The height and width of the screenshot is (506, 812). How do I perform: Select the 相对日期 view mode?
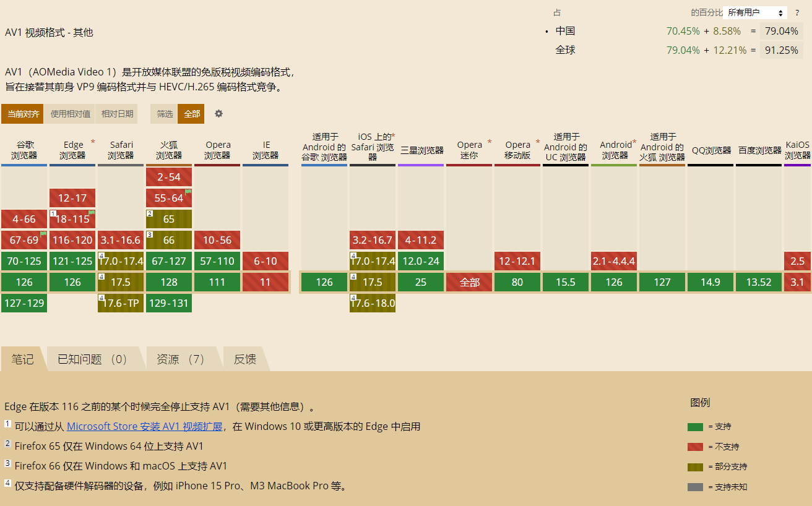[118, 114]
